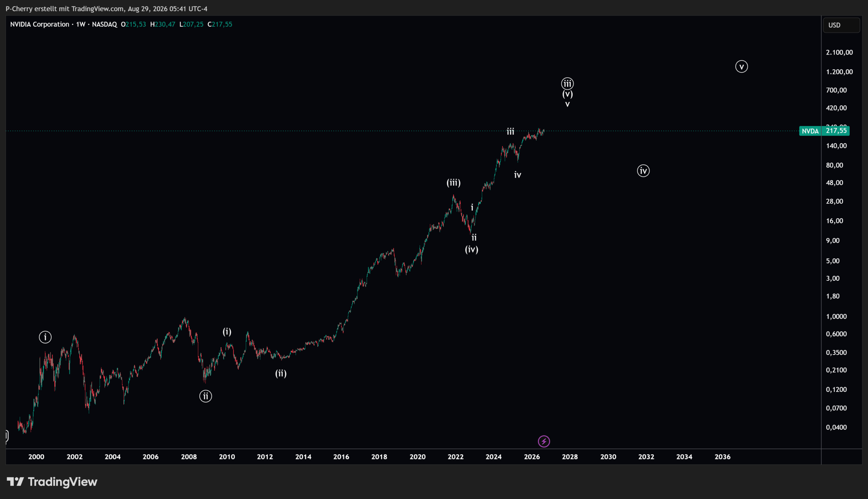
Task: Click the 2020 year label on time axis
Action: point(418,457)
